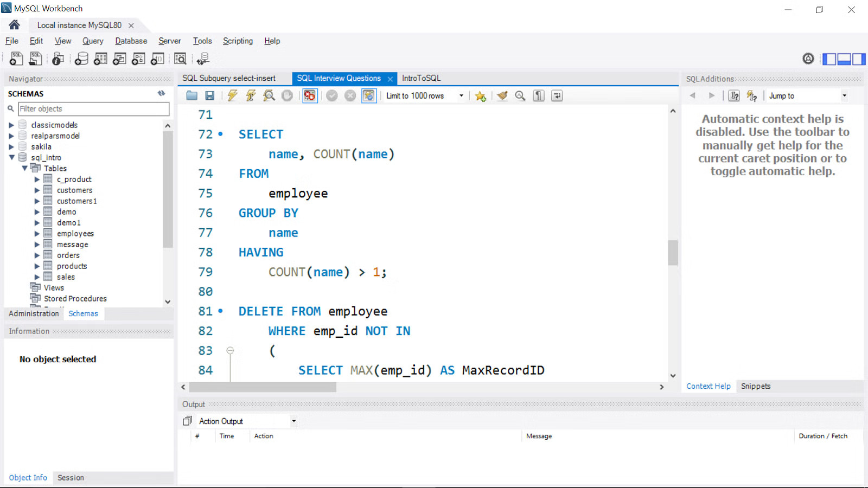The height and width of the screenshot is (488, 868).
Task: Refresh the schemas list
Action: pos(161,93)
